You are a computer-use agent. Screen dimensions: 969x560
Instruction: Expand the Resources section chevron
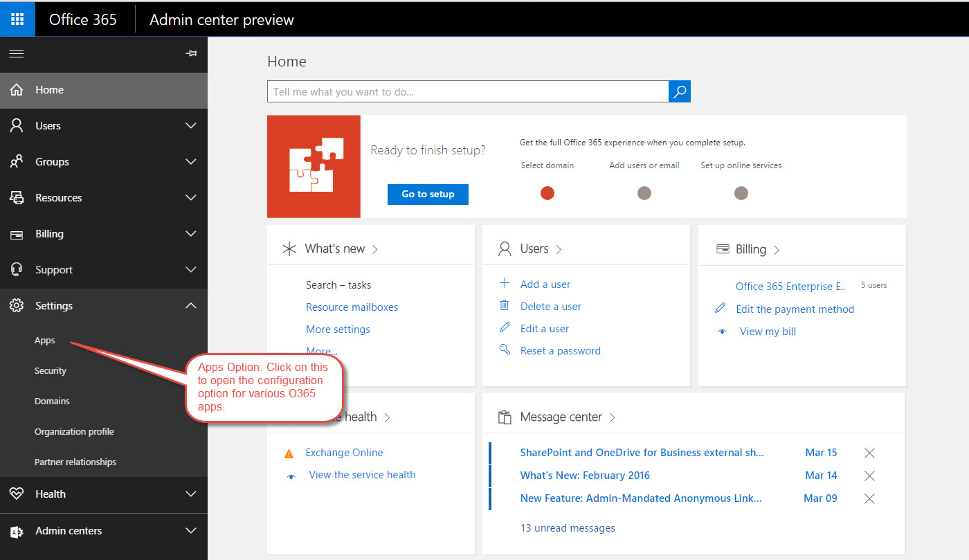point(191,198)
